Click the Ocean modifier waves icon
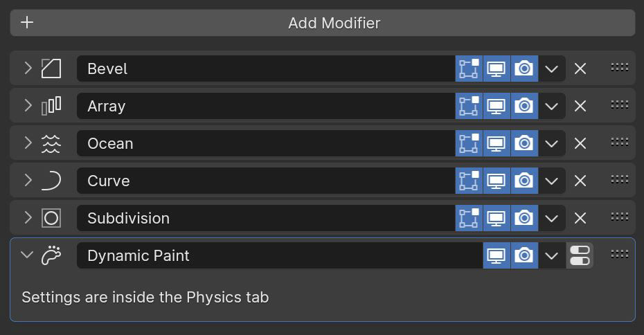 coord(51,143)
